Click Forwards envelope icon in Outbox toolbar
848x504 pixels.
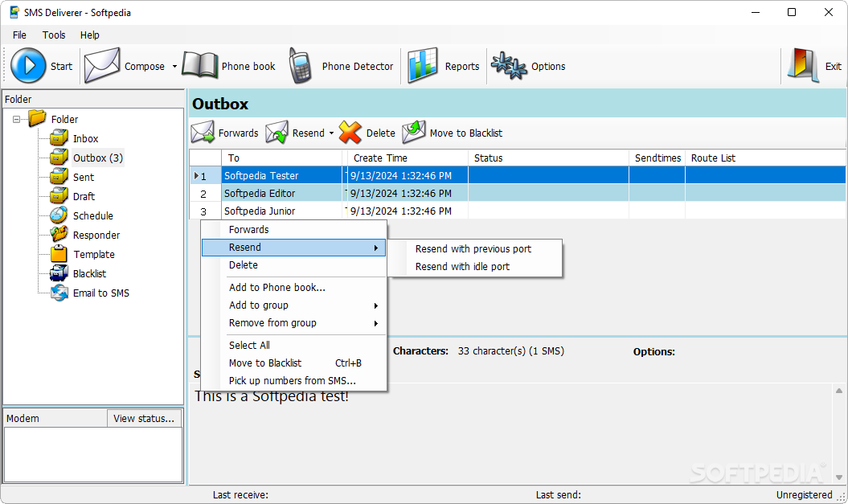[x=203, y=133]
